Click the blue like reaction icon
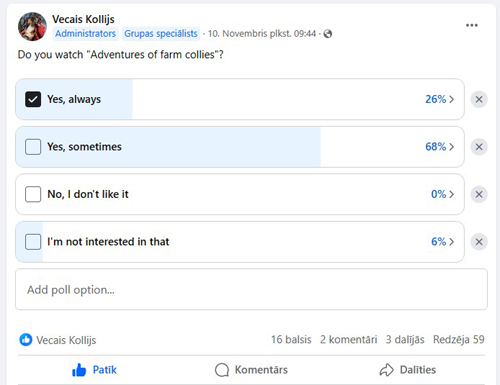Image resolution: width=500 pixels, height=385 pixels. point(26,340)
